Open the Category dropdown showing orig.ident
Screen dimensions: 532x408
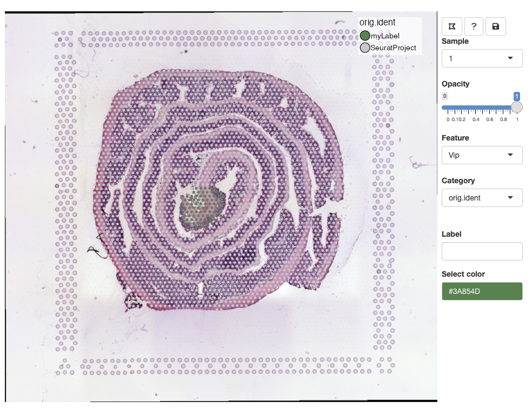coord(482,198)
